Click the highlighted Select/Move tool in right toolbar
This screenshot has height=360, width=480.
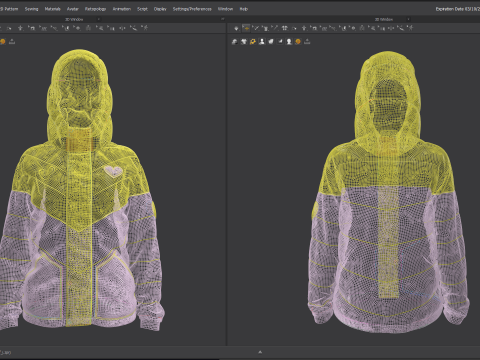[246, 28]
